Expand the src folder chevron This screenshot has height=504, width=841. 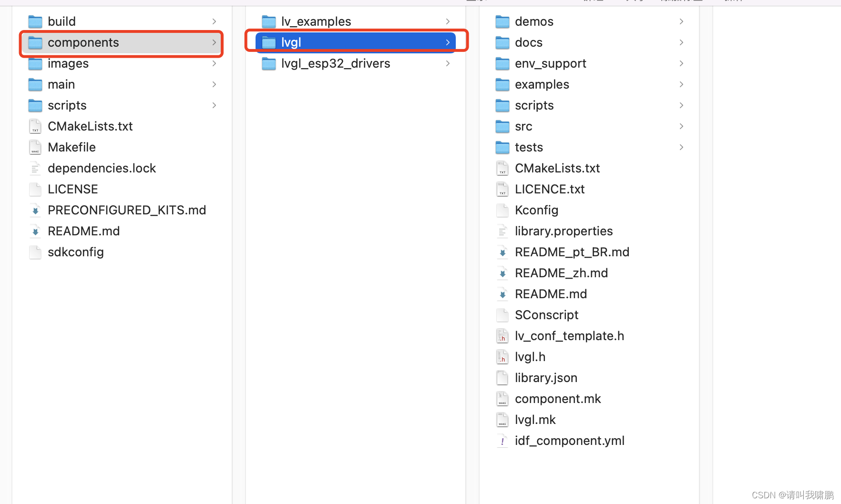point(681,126)
